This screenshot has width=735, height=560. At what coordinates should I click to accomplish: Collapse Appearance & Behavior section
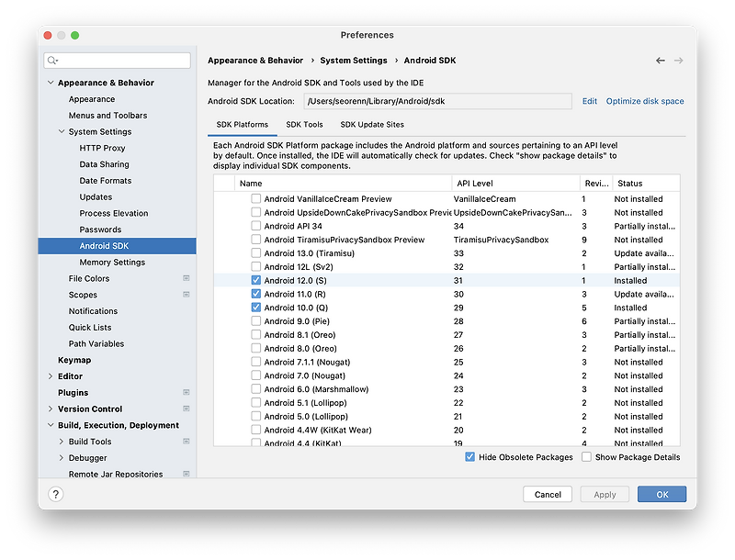[x=51, y=83]
